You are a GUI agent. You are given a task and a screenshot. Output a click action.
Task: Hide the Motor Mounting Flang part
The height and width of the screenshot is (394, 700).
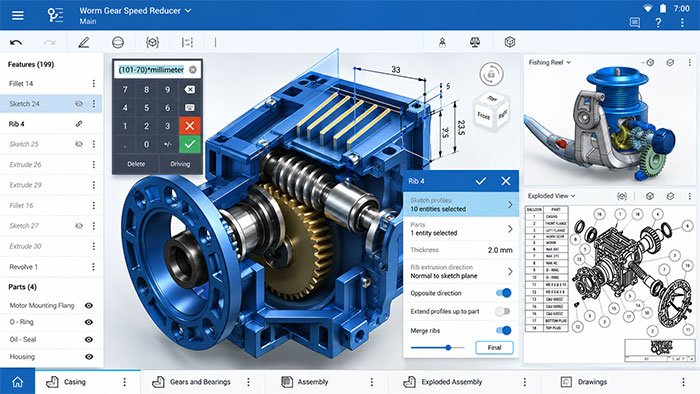click(x=89, y=305)
